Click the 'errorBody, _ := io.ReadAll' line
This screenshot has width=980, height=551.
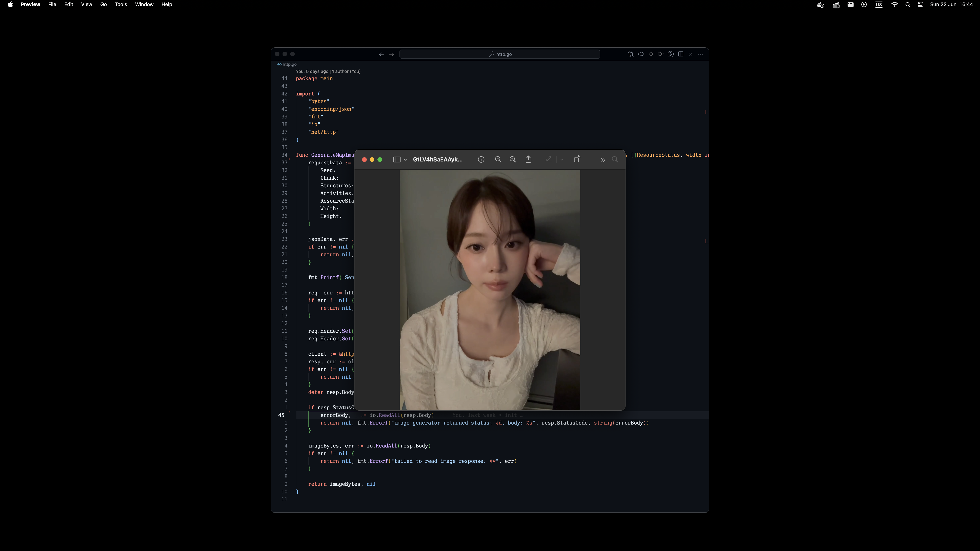(x=377, y=415)
